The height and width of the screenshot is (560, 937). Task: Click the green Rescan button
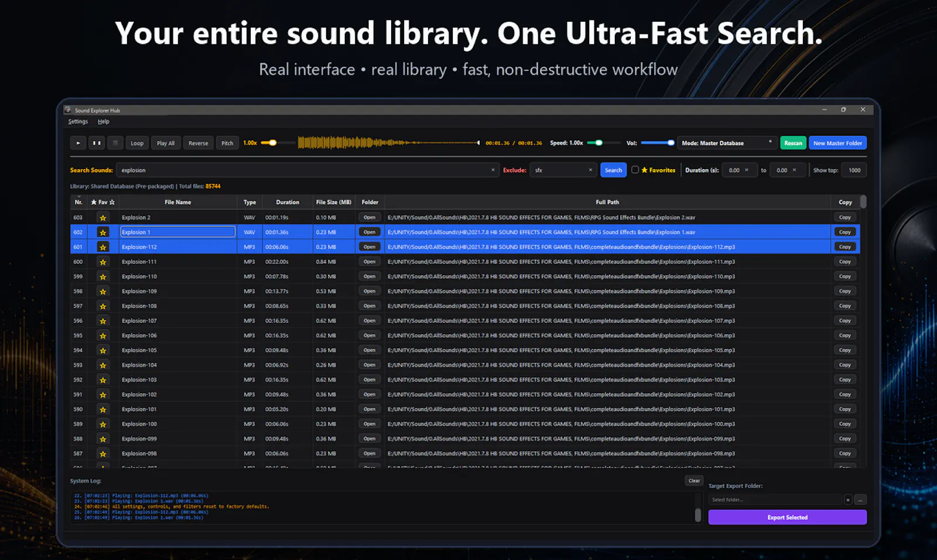[793, 143]
